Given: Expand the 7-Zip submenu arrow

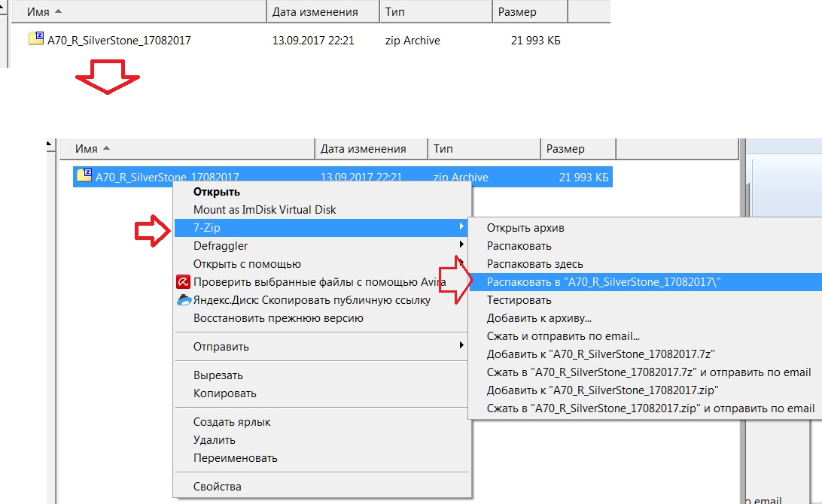Looking at the screenshot, I should 461,227.
